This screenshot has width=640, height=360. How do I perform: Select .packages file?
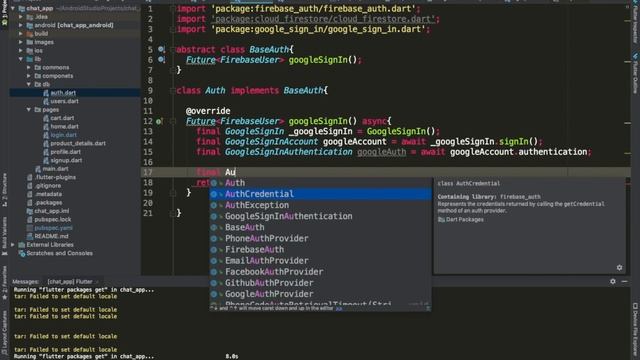48,202
